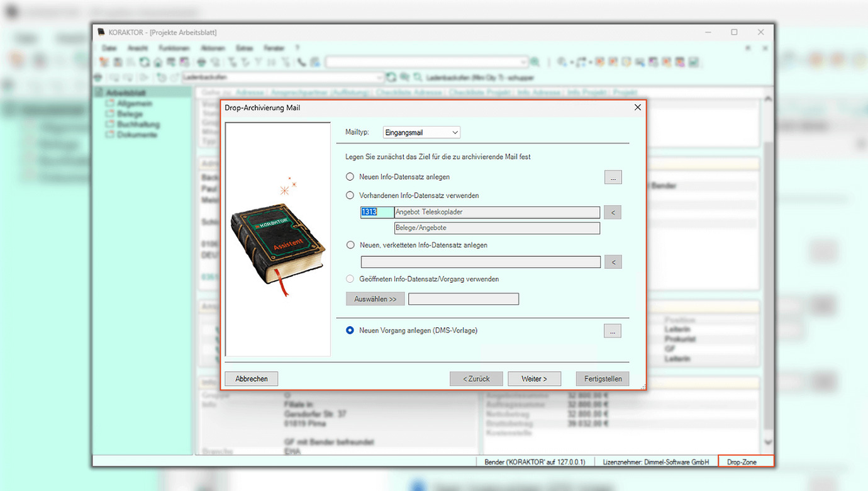Click the magnifier icon beside the toolbar search box

coord(535,62)
